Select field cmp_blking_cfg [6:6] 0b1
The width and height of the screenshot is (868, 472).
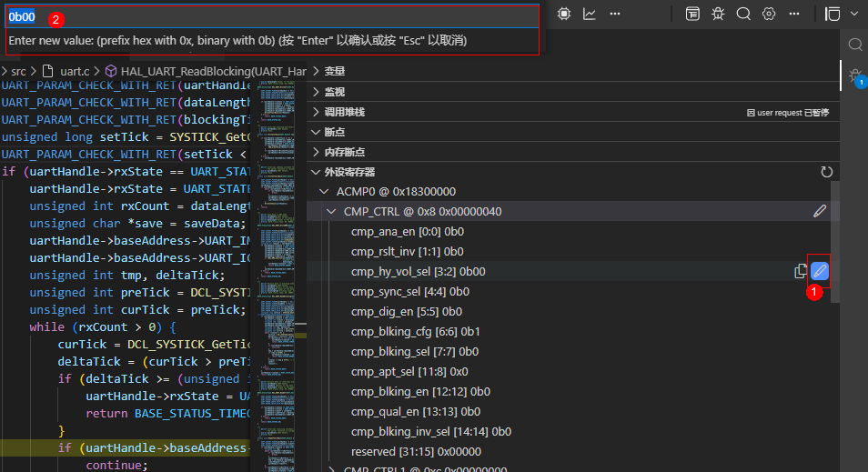point(416,331)
